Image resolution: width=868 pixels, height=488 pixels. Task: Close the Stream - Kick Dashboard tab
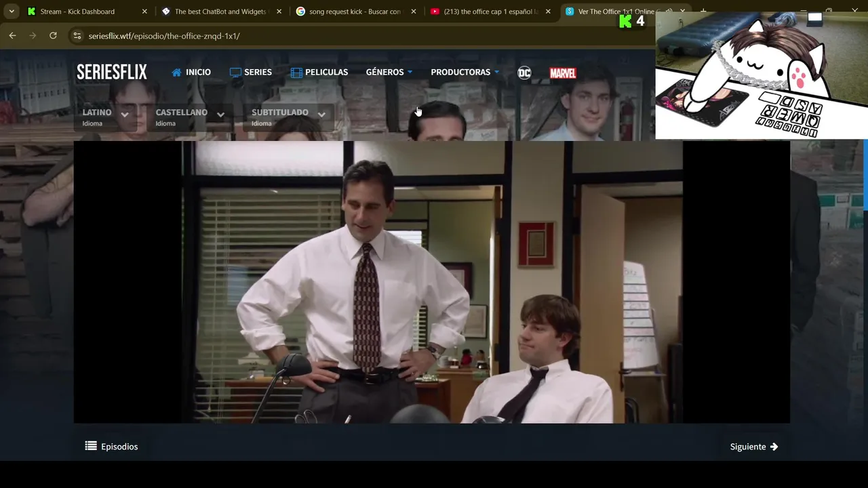144,12
